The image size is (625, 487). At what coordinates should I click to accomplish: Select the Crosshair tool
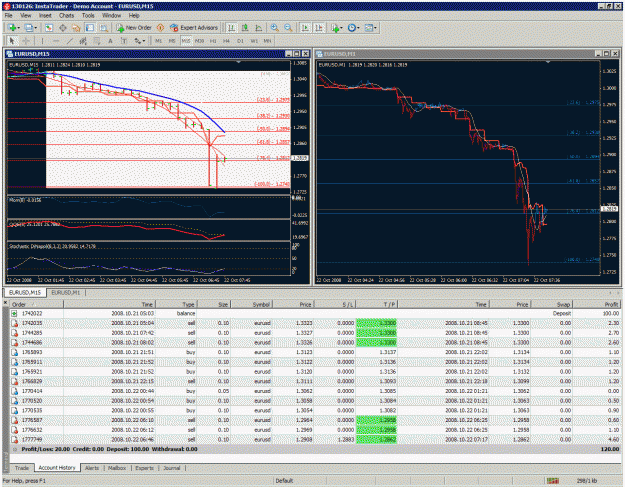tap(26, 41)
